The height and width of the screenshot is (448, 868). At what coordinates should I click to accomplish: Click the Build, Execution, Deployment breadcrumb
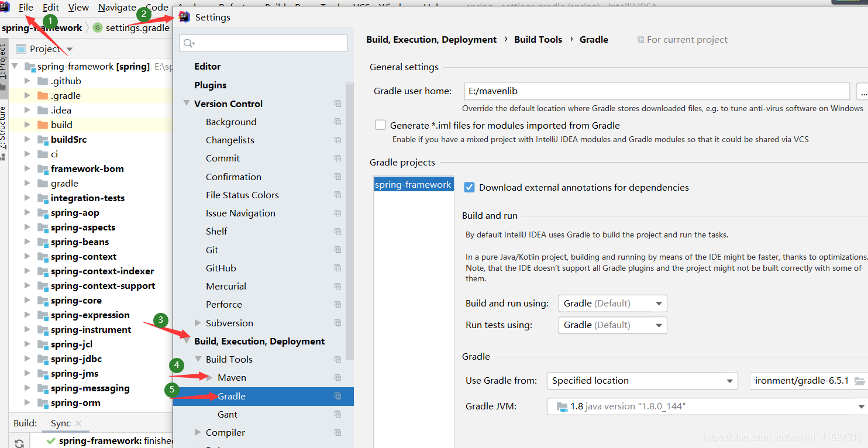pyautogui.click(x=432, y=40)
